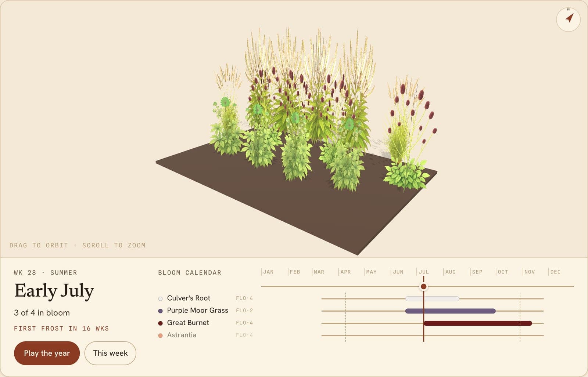Click the Play the year button
The image size is (588, 377).
47,353
